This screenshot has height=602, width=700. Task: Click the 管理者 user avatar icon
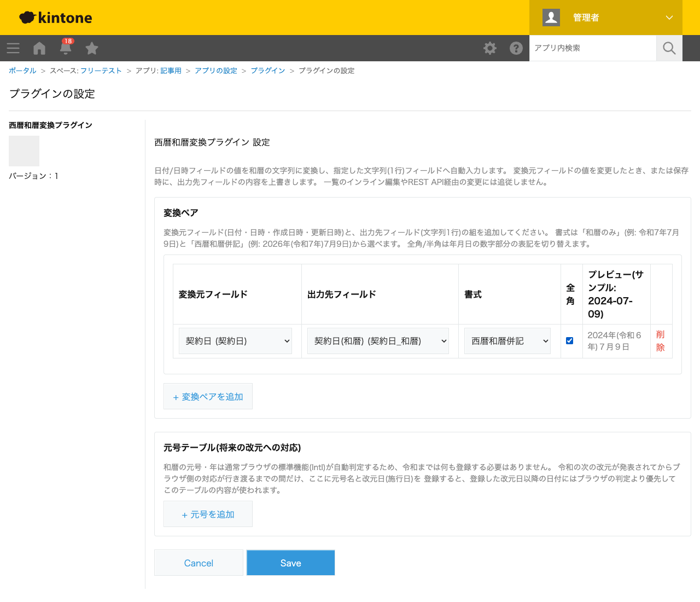(551, 18)
